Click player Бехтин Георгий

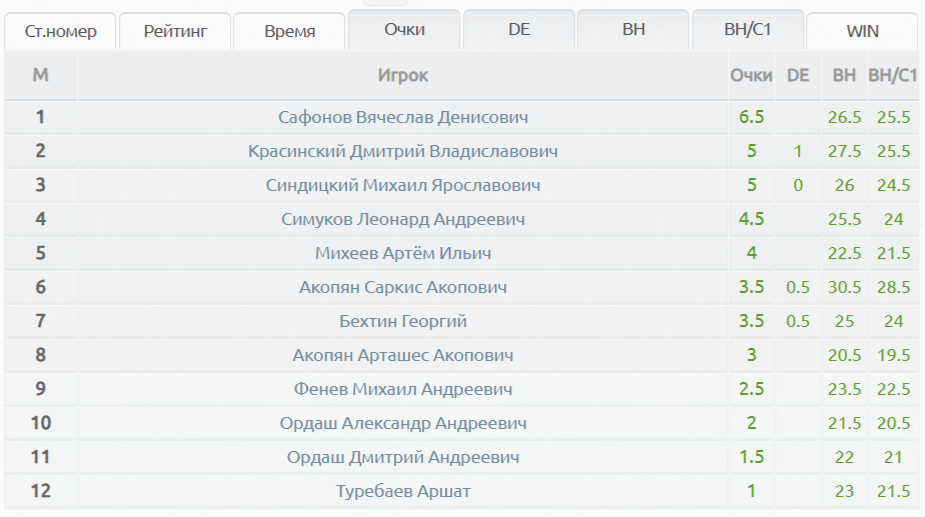(x=403, y=321)
